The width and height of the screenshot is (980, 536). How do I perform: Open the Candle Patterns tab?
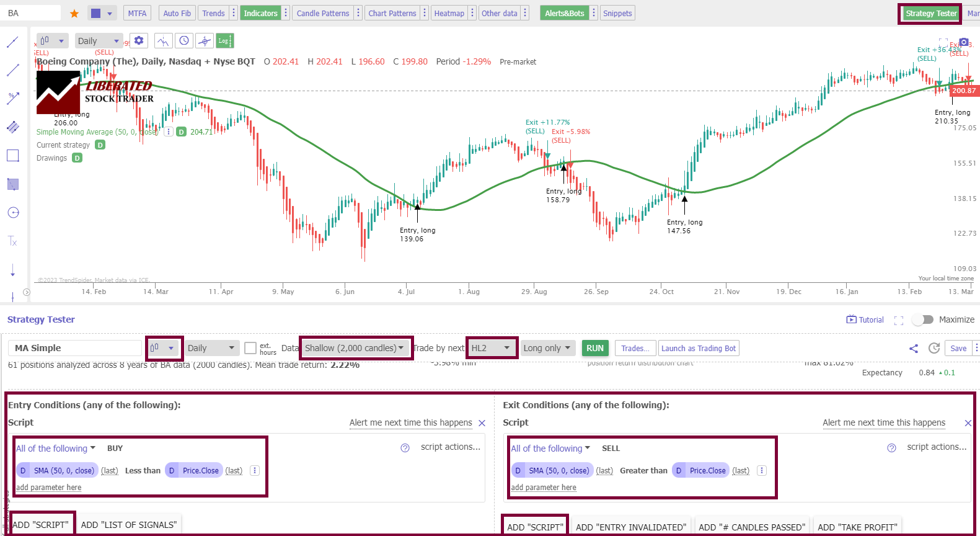pos(322,13)
